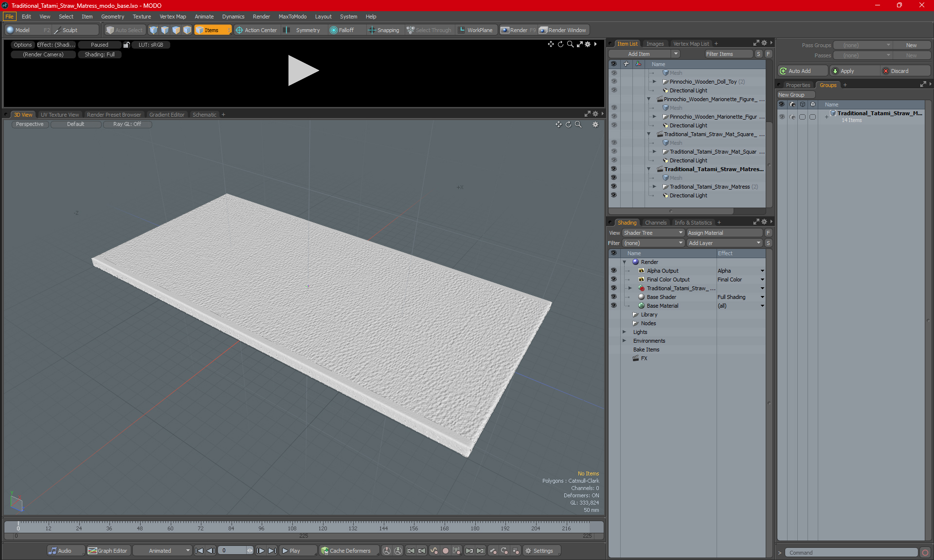This screenshot has height=560, width=934.
Task: Hide bottom Directional Light item
Action: pyautogui.click(x=613, y=195)
